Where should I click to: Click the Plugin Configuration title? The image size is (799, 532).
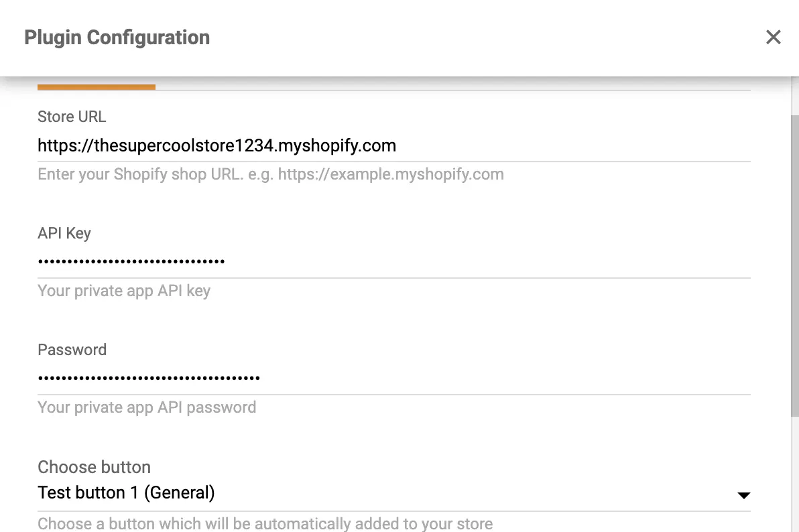pos(117,37)
